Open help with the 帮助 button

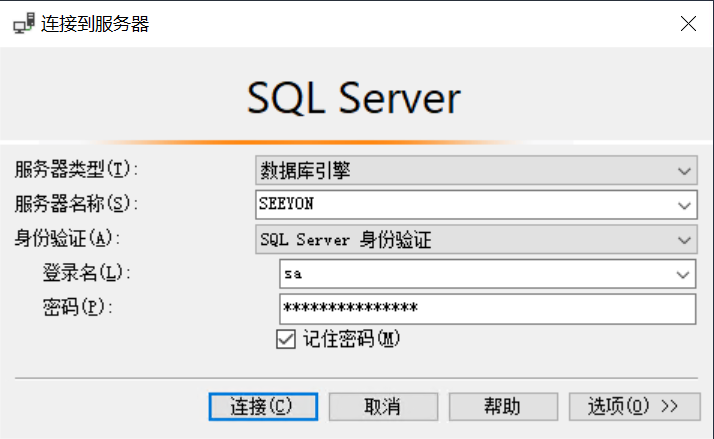coord(503,406)
